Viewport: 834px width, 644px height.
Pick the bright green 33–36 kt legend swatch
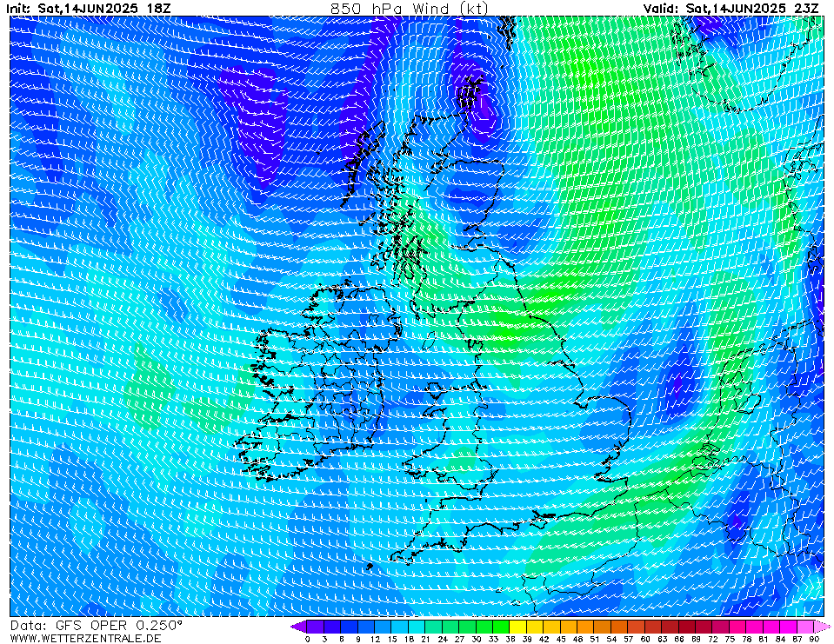pos(502,627)
